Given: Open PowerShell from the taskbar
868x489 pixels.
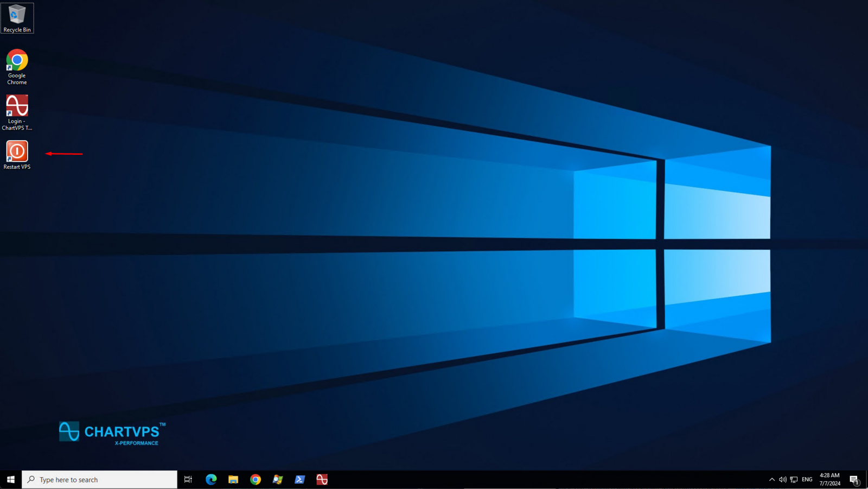Looking at the screenshot, I should point(299,479).
